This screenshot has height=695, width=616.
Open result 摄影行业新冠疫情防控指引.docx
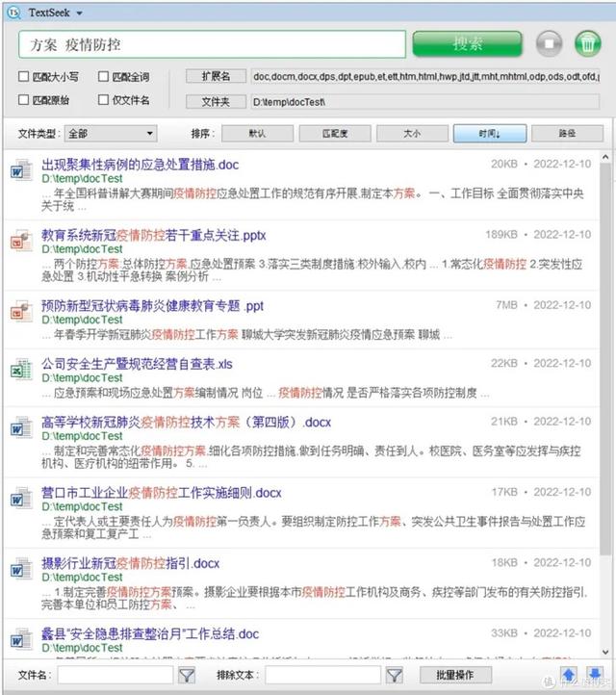(131, 563)
